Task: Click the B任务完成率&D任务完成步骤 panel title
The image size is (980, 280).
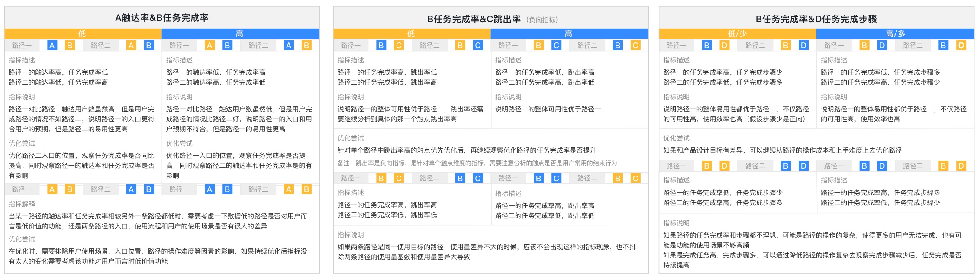Action: [x=816, y=19]
